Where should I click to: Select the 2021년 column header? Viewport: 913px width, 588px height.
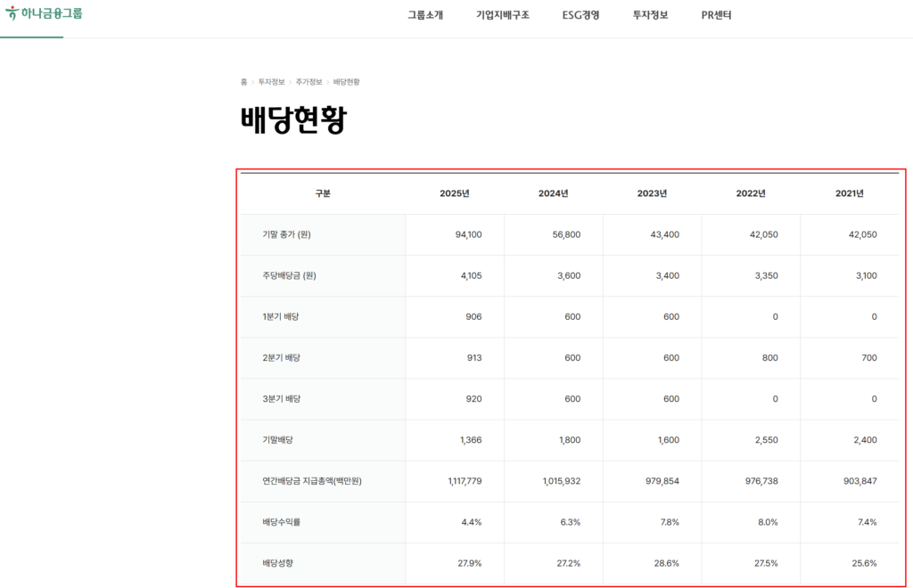tap(850, 193)
